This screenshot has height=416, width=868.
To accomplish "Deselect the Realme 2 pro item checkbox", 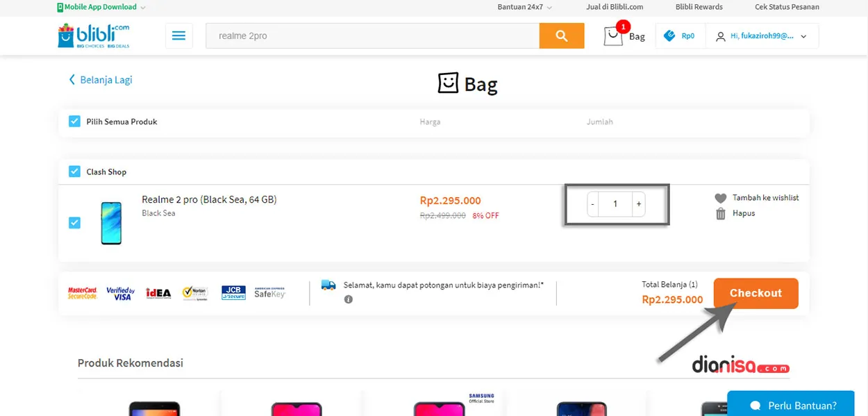I will coord(74,222).
